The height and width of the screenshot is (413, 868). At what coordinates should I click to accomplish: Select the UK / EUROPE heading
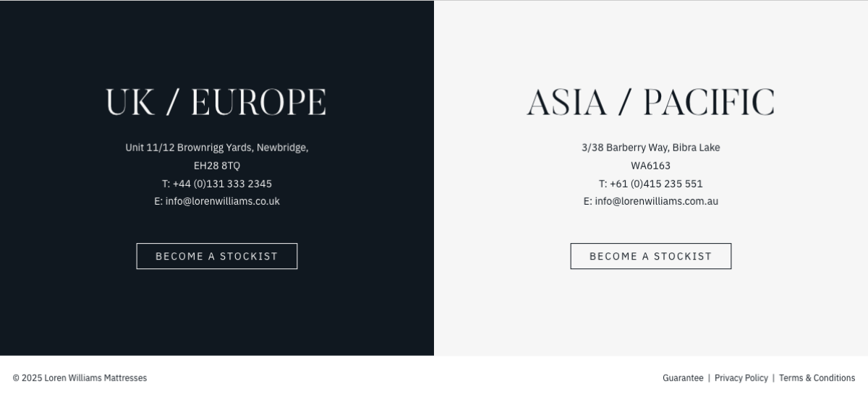[216, 102]
